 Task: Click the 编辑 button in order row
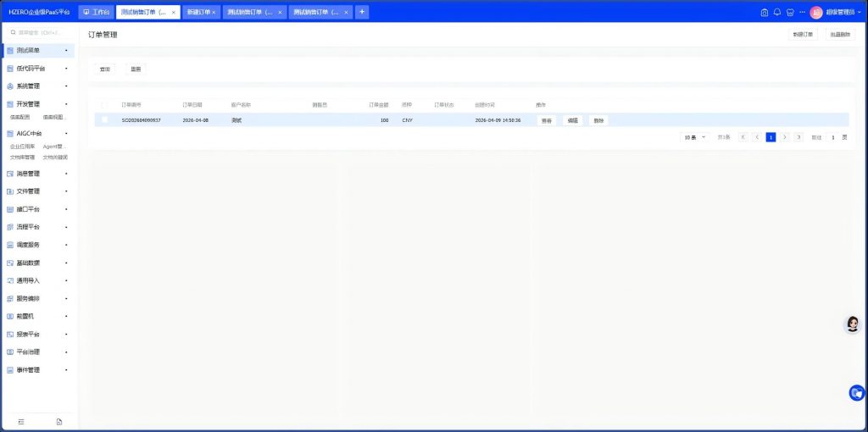pos(572,120)
